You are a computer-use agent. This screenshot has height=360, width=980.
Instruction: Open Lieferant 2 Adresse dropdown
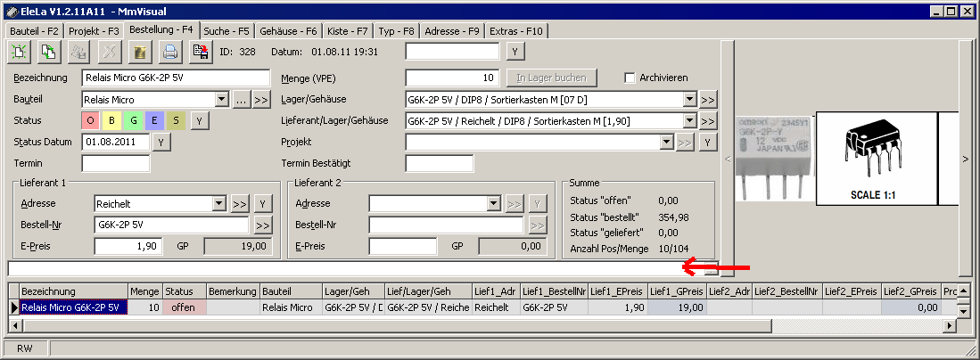click(494, 203)
